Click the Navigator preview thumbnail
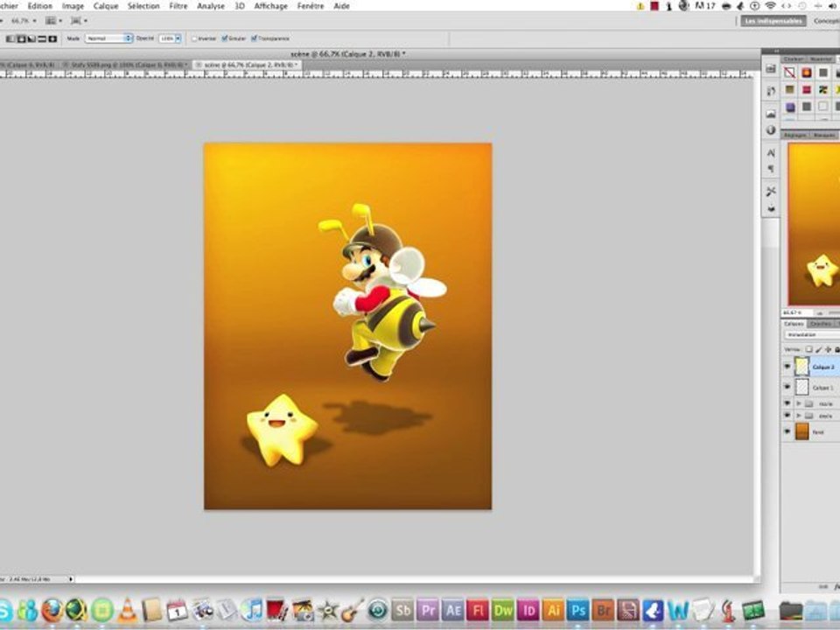 (813, 224)
